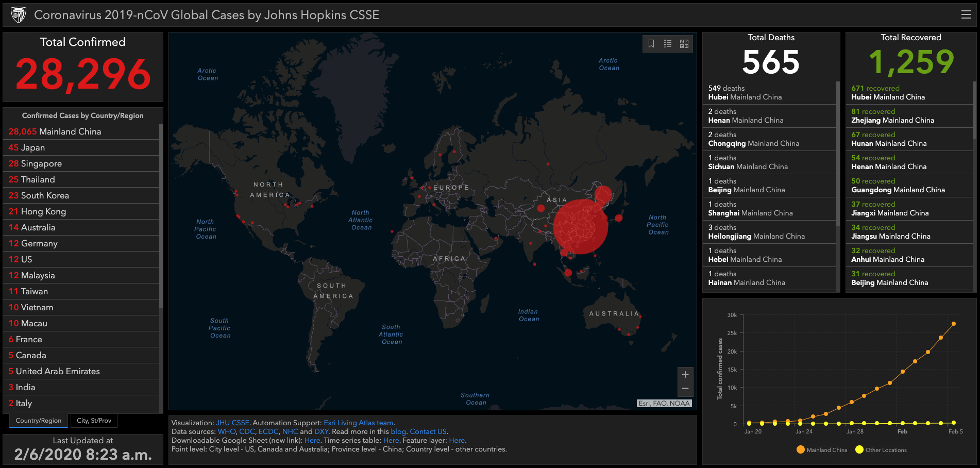Viewport: 980px width, 468px height.
Task: Click the large red China circle on map
Action: [581, 227]
